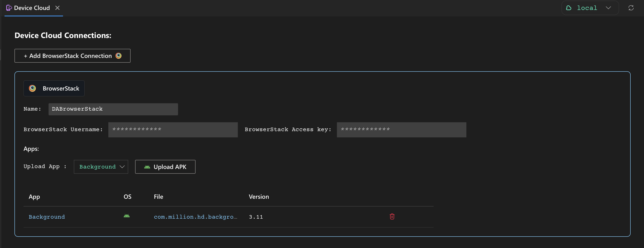The height and width of the screenshot is (248, 644).
Task: Focus the BrowserStack Access key field
Action: click(401, 130)
